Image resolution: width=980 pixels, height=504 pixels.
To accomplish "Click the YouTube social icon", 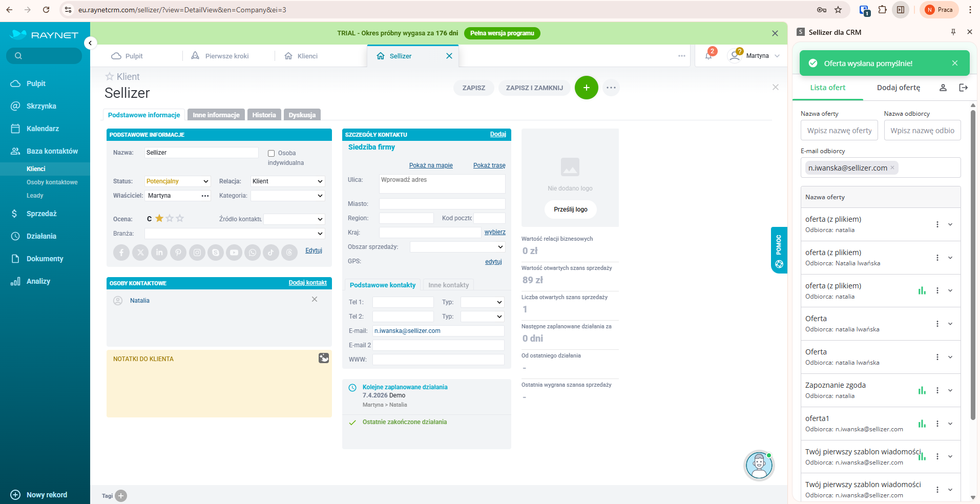I will coord(234,253).
